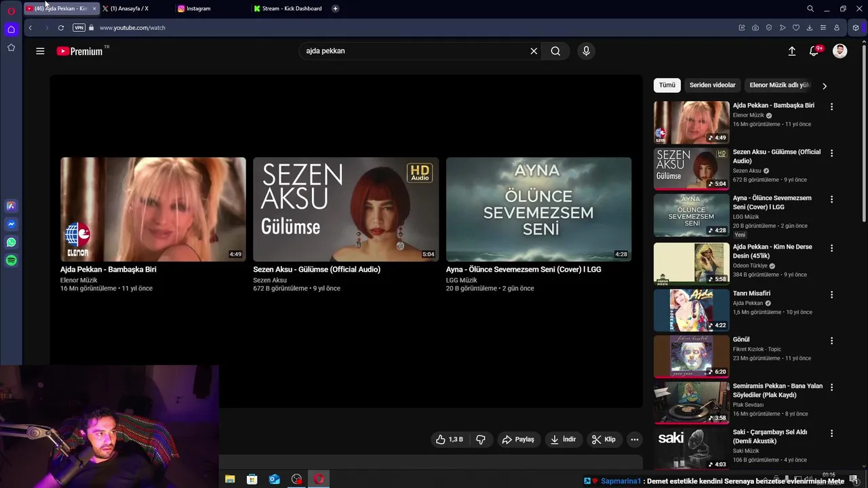Switch to the Instagram tab
This screenshot has width=868, height=488.
tap(212, 9)
